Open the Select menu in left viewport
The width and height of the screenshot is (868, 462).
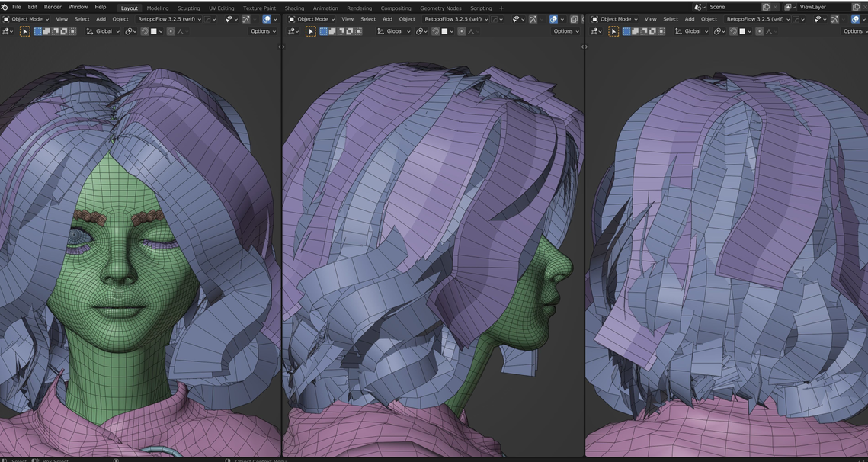[82, 19]
